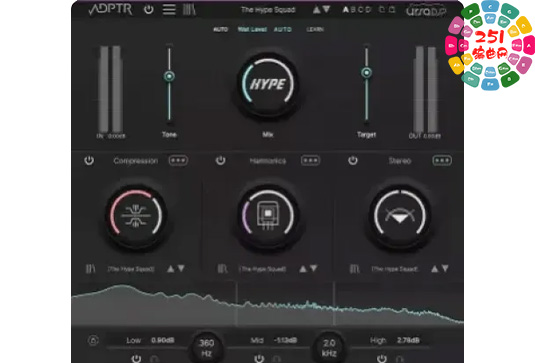Toggle the teal AUTO beside Wet Level

click(283, 29)
